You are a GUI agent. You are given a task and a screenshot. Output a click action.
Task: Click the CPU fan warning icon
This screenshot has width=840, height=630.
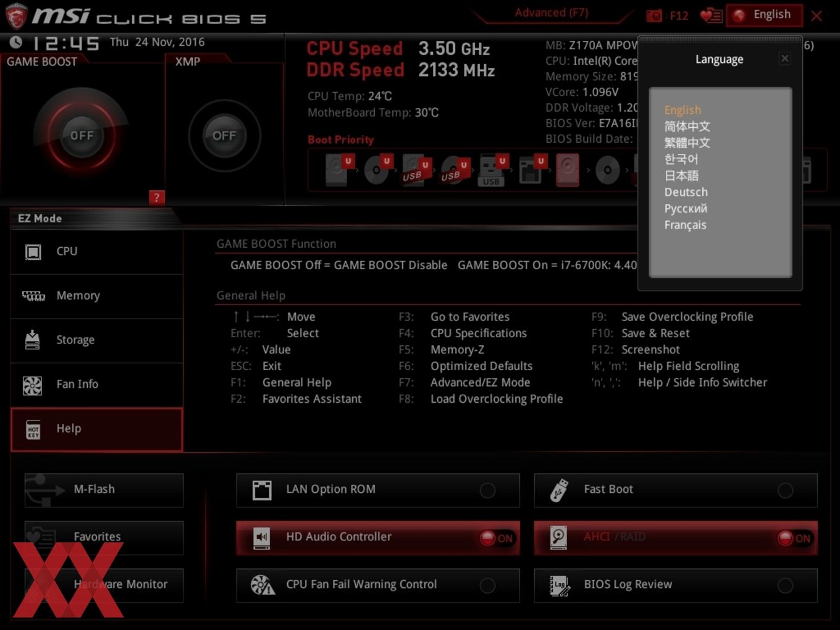(262, 585)
